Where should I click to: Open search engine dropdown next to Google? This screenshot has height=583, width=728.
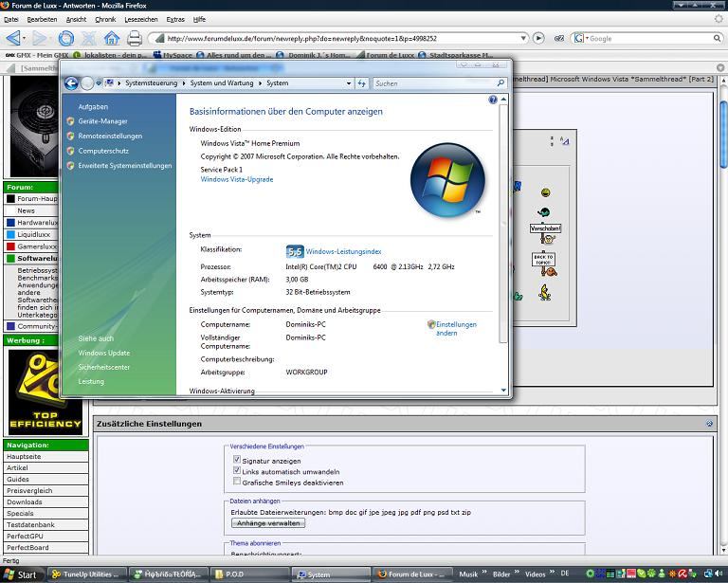587,38
